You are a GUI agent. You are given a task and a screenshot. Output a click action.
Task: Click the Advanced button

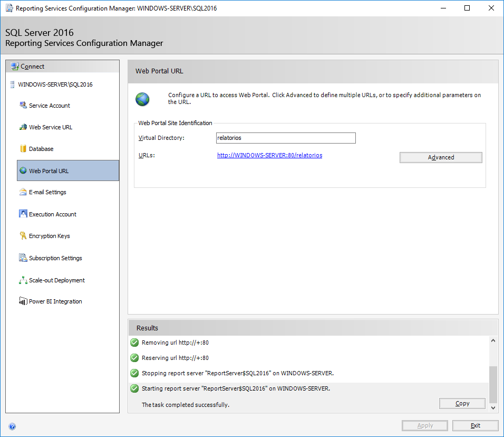click(441, 157)
